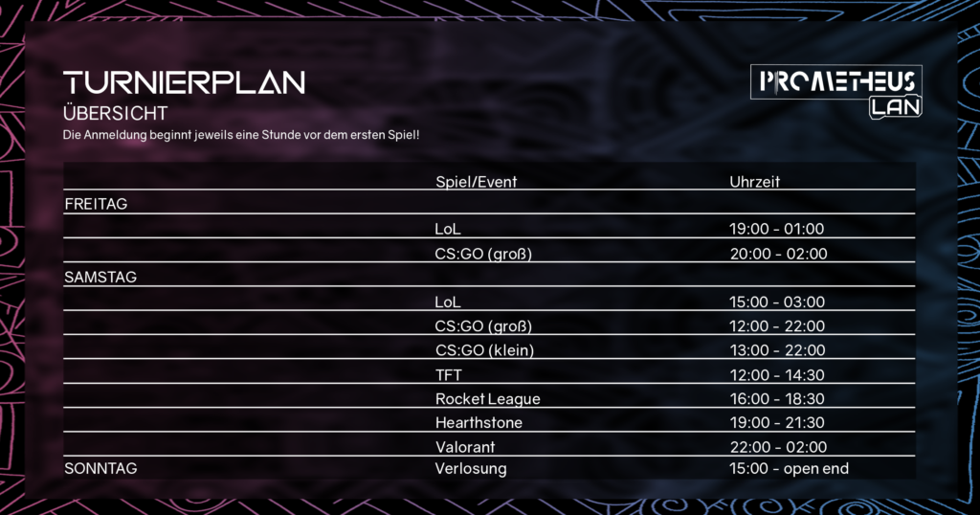
Task: Click the 19:00 - 01:00 time slot
Action: (x=776, y=229)
